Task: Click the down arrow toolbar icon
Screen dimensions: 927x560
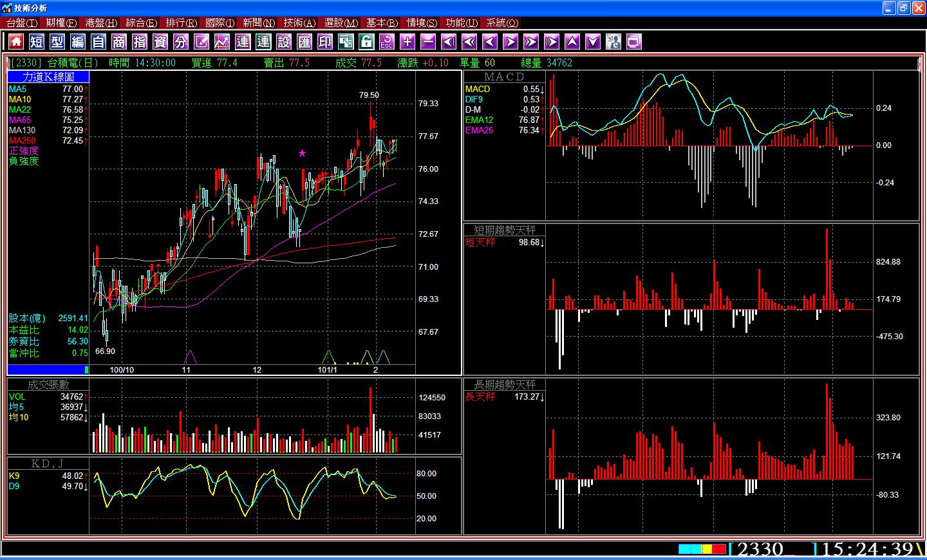Action: [593, 42]
